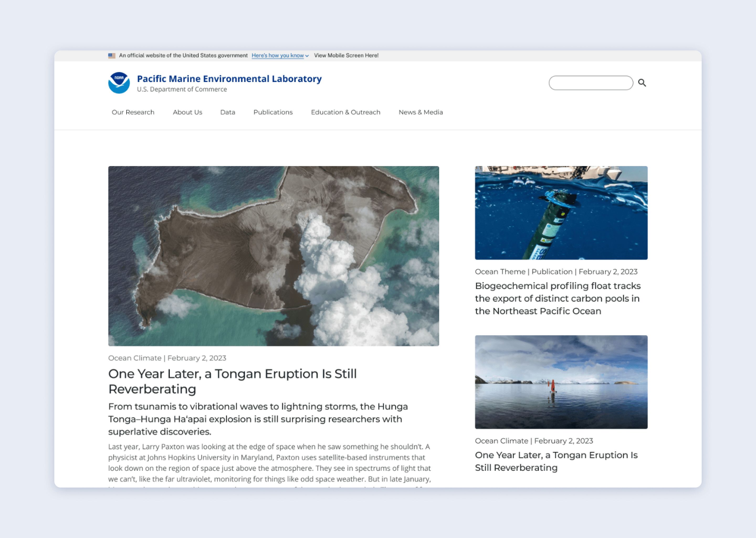Viewport: 756px width, 538px height.
Task: Open the profiling float underwater thumbnail
Action: 561,213
